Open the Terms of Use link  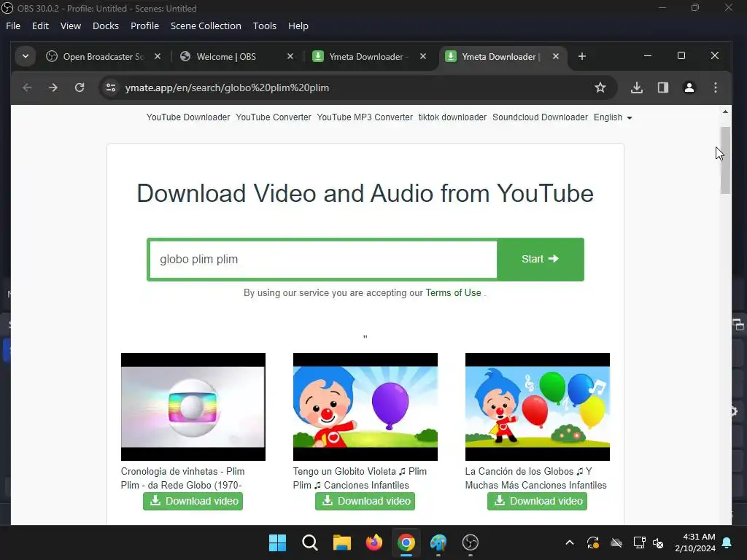[x=453, y=293]
